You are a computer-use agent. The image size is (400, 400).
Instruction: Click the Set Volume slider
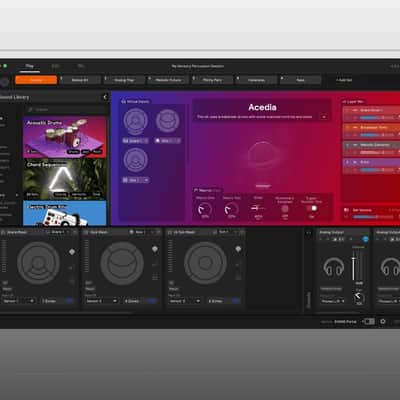(x=373, y=217)
